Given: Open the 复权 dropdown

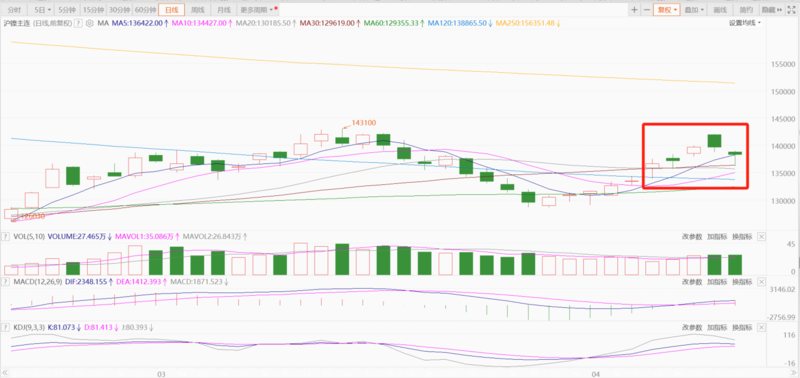Looking at the screenshot, I should [x=668, y=10].
